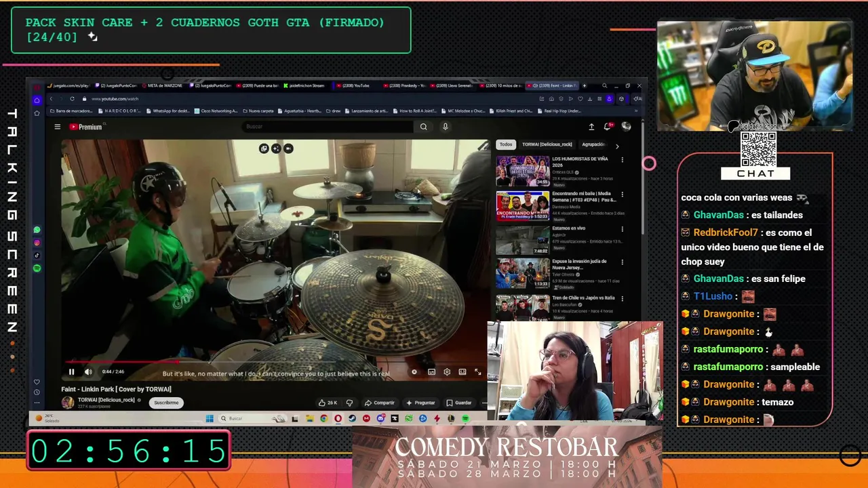The width and height of the screenshot is (868, 488).
Task: Click the Compartir button
Action: (x=379, y=403)
